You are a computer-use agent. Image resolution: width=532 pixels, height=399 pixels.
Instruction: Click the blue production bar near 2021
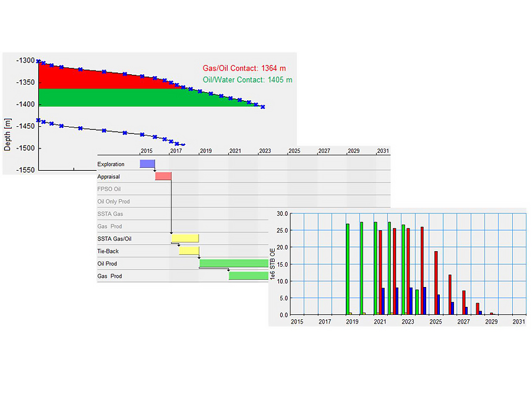[382, 301]
